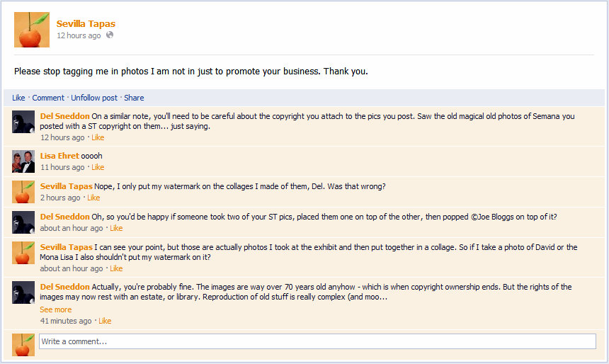
Task: Like the Sevilla Tapas post
Action: coord(18,98)
